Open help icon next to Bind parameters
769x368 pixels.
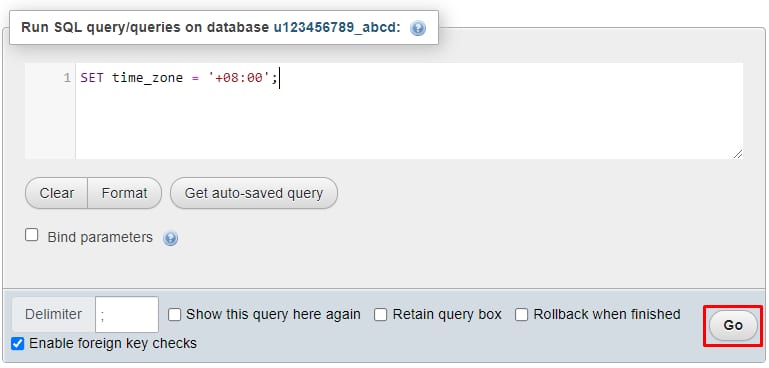171,238
